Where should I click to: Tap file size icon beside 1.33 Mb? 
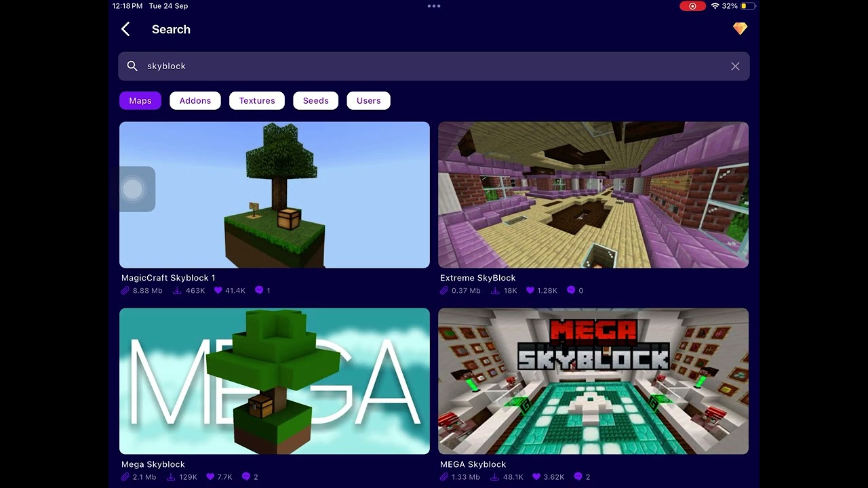coord(444,476)
